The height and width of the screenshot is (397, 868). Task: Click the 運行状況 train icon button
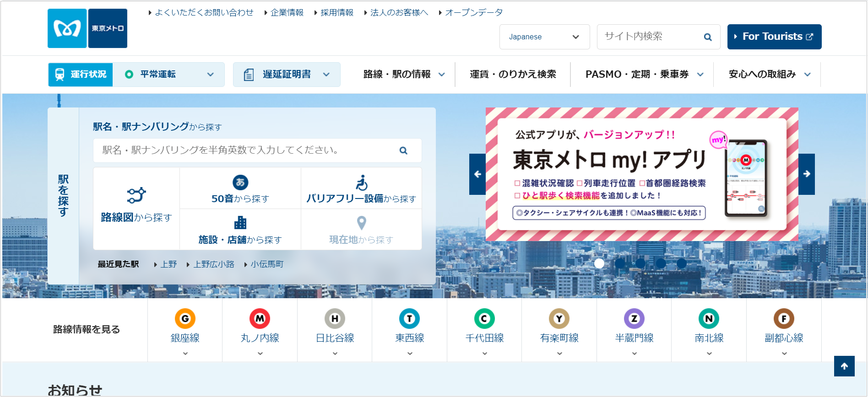click(x=81, y=74)
